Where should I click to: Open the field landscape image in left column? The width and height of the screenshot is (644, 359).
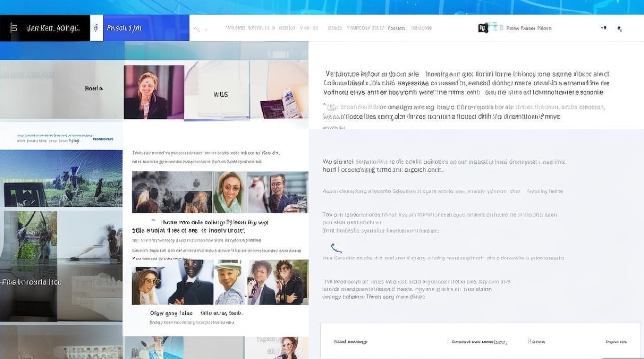point(61,179)
